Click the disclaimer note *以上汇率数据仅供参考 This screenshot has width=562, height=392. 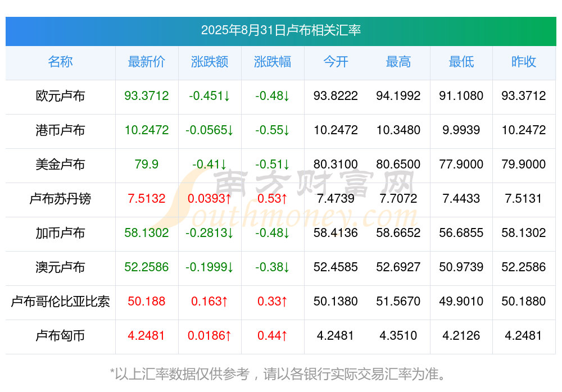(x=180, y=374)
